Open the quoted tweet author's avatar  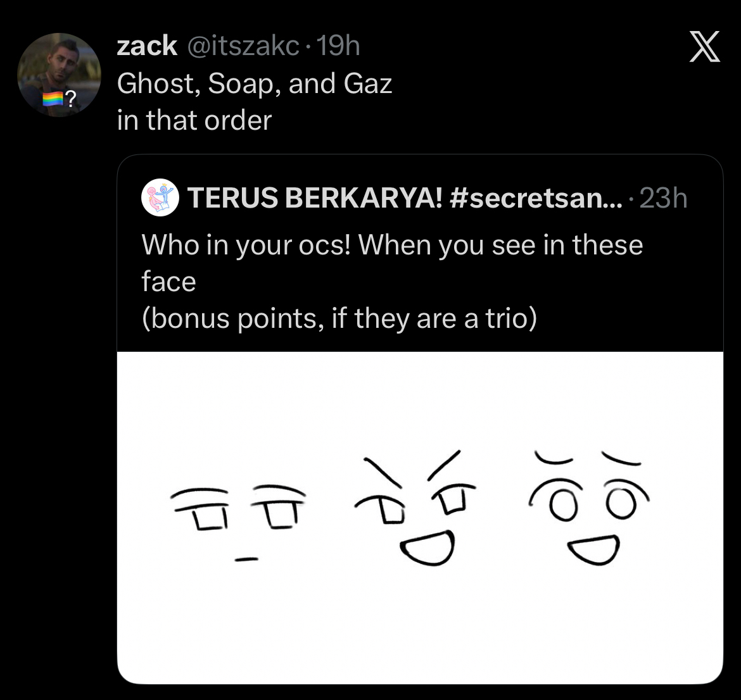[160, 198]
